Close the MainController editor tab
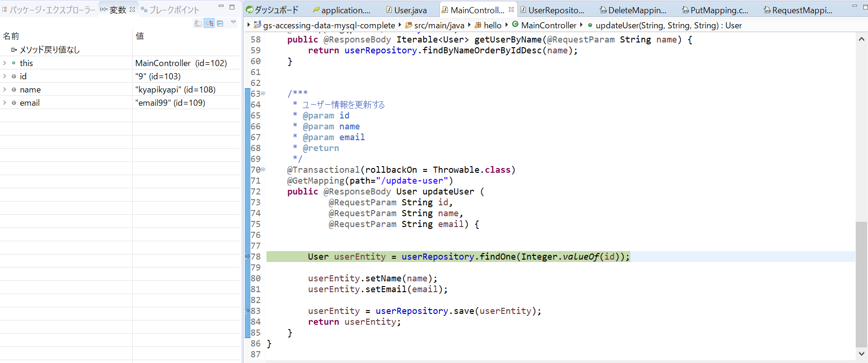Screen dimensions: 868x363 point(511,9)
